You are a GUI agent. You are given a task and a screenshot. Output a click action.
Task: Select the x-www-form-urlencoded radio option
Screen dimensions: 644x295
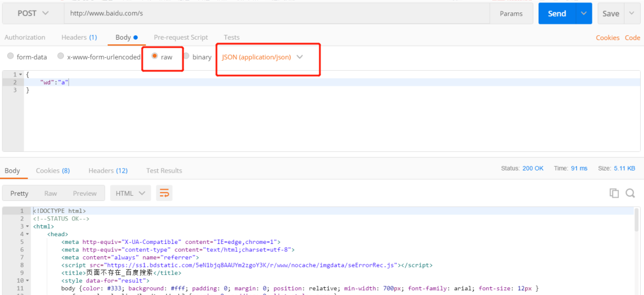tap(61, 56)
